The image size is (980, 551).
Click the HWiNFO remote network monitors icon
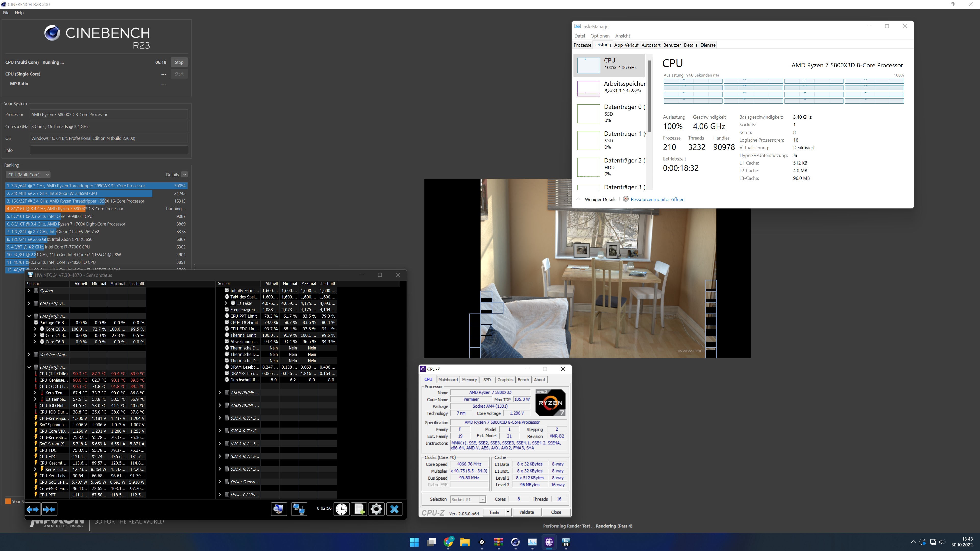pos(299,509)
